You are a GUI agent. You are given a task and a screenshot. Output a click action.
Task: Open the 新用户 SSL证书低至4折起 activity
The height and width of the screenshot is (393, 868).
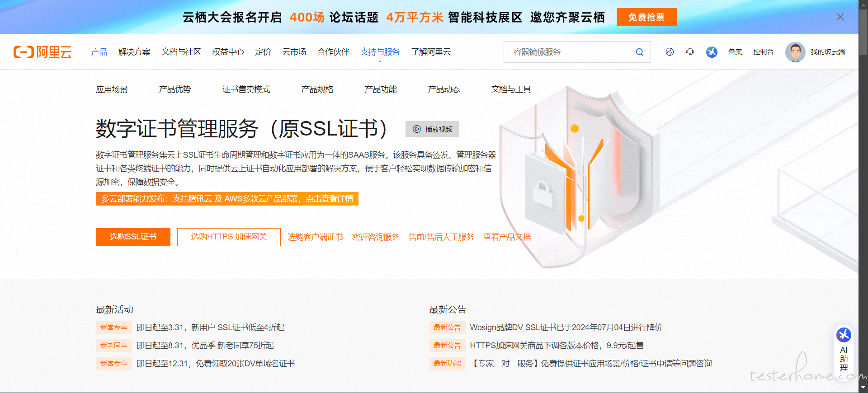click(x=211, y=327)
